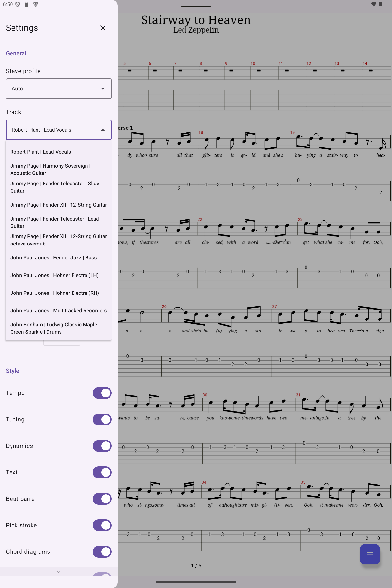Close the Settings panel
Viewport: 392px width, 588px height.
(x=103, y=28)
